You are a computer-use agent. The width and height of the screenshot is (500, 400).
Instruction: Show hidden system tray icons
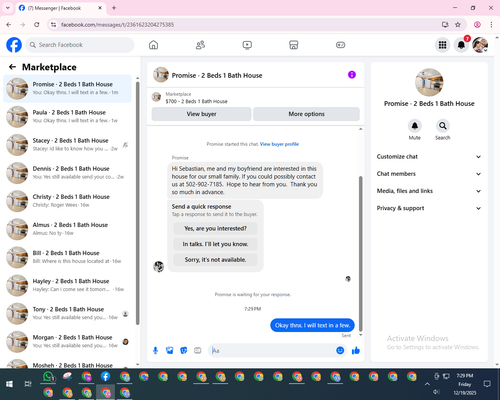(427, 384)
